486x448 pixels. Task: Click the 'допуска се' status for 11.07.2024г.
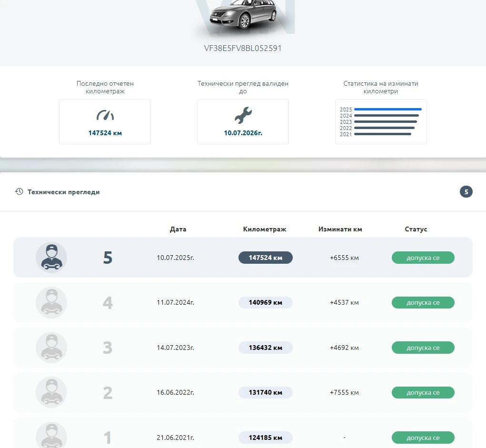click(x=423, y=302)
